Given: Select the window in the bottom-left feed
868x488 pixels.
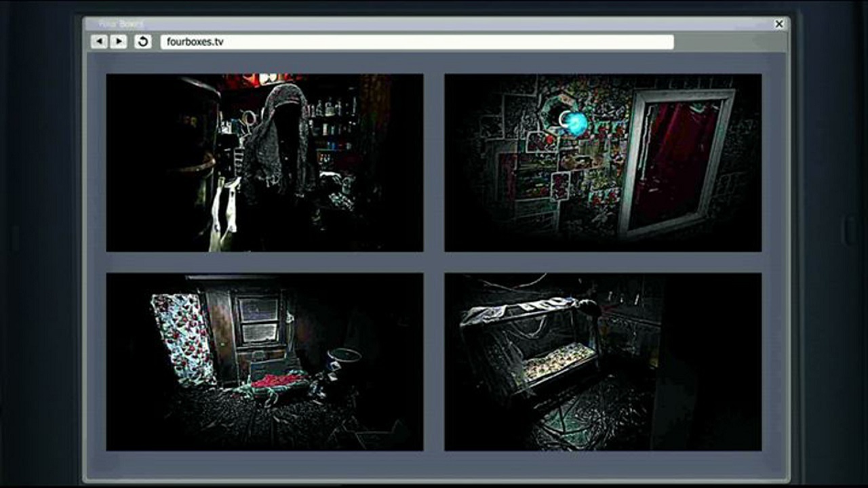Looking at the screenshot, I should (258, 320).
